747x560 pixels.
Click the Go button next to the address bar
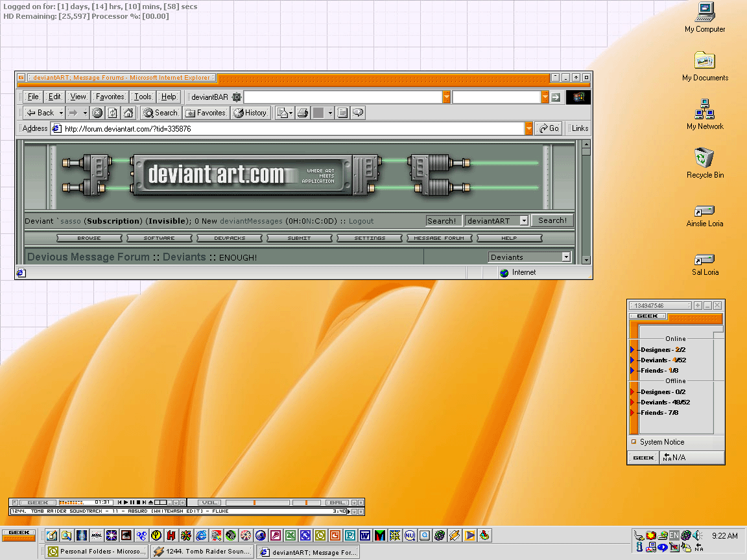(x=549, y=128)
